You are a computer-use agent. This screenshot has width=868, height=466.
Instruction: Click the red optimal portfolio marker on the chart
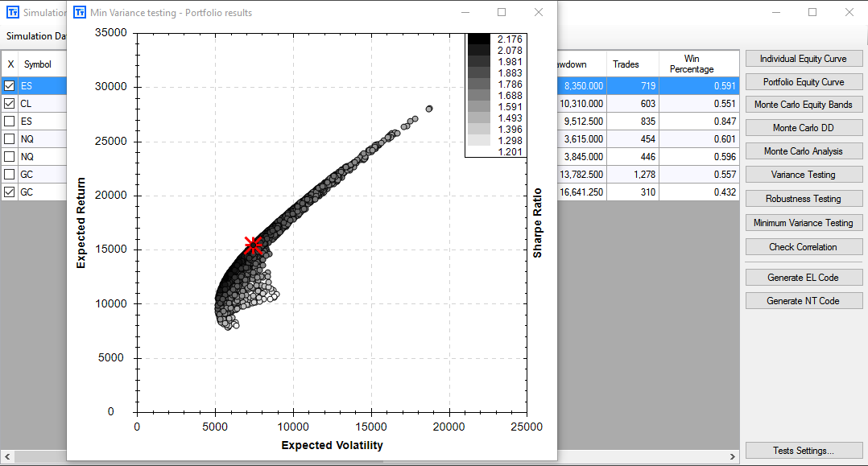tap(254, 245)
